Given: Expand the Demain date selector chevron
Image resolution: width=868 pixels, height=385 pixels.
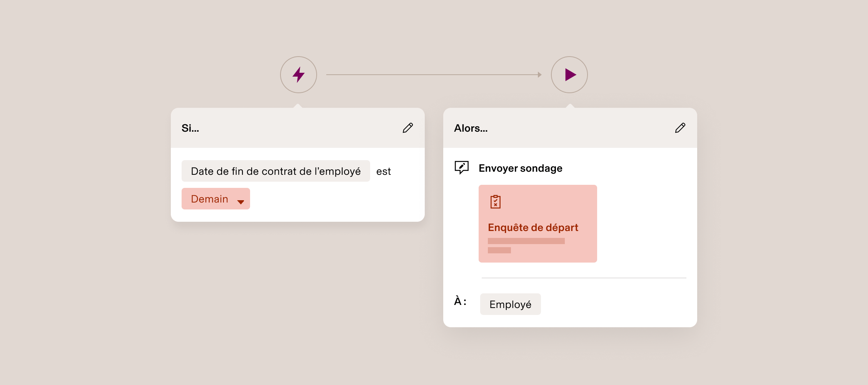Looking at the screenshot, I should tap(241, 201).
